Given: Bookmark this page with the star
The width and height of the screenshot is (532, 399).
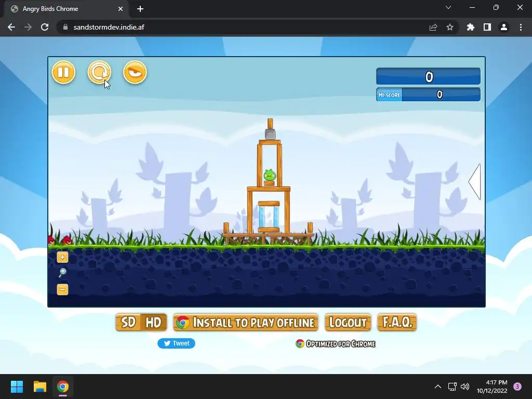Looking at the screenshot, I should (x=450, y=27).
